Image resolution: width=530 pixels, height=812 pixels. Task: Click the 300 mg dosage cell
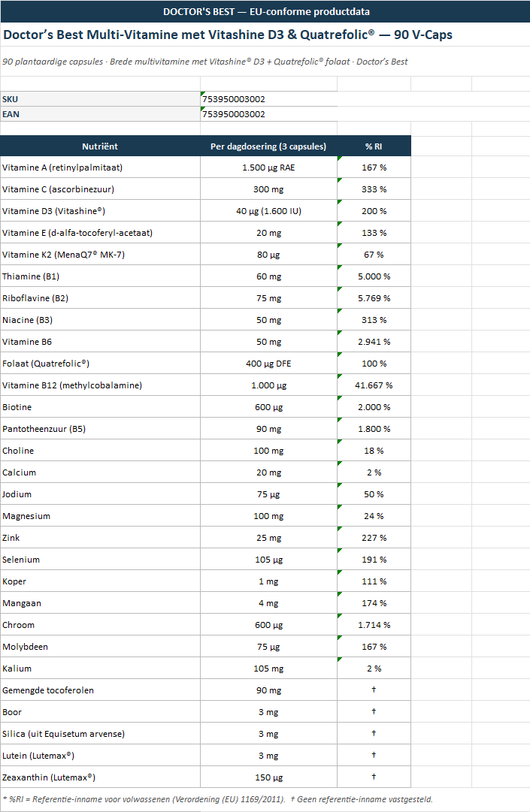click(269, 189)
